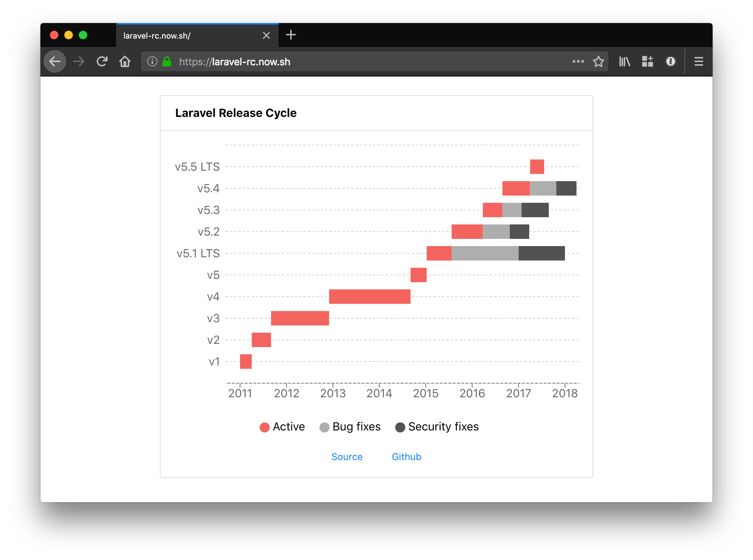Reload the page with refresh icon
Viewport: 753px width, 560px height.
point(102,62)
